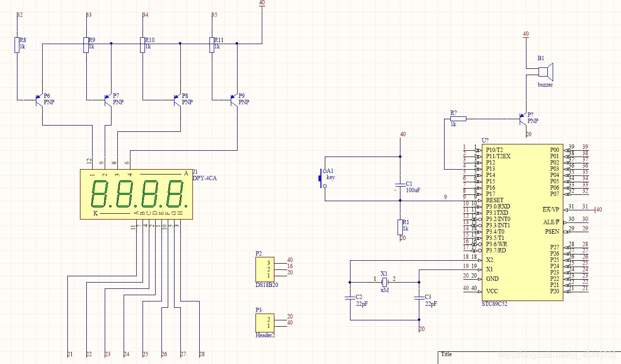Click net label 28 at the bottom wire
The image size is (621, 364).
click(x=202, y=354)
